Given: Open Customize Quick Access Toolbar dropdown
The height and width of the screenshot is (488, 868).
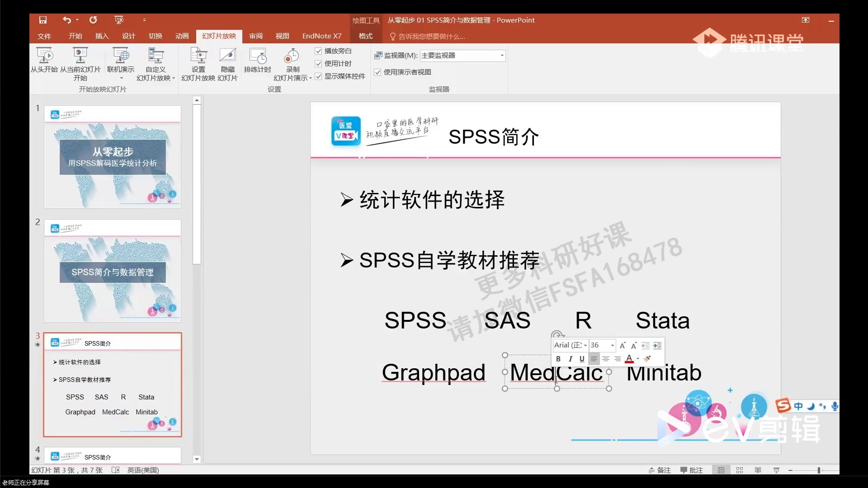Looking at the screenshot, I should 144,20.
